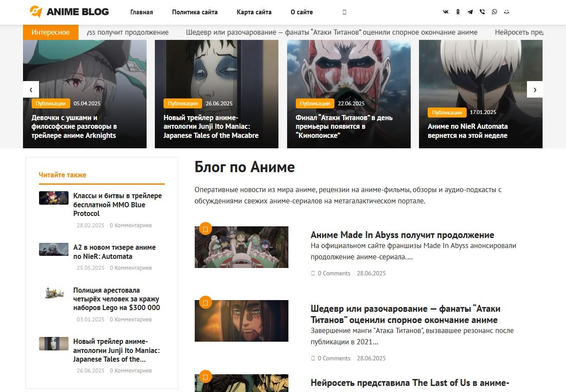
Task: Open the Главная menu item
Action: tap(141, 12)
